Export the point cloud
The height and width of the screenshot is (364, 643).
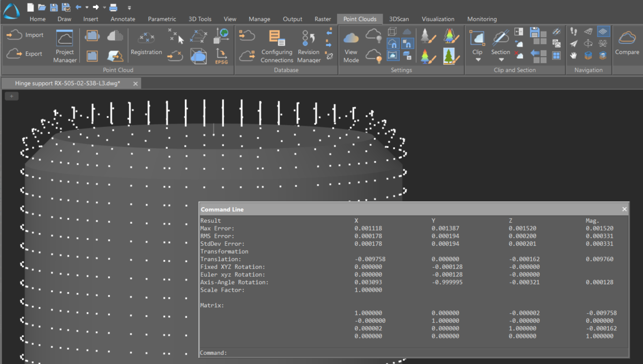[25, 55]
